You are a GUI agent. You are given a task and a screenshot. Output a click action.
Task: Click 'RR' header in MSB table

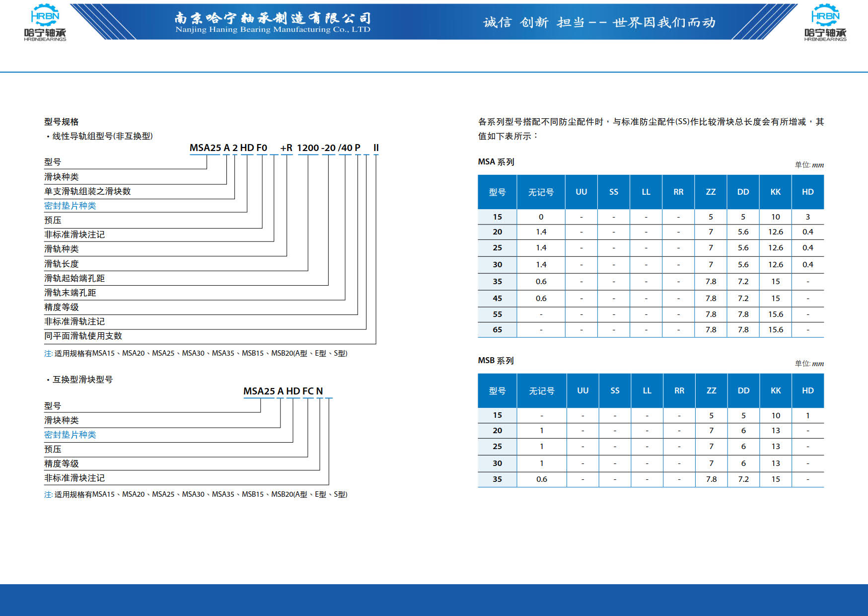coord(679,390)
